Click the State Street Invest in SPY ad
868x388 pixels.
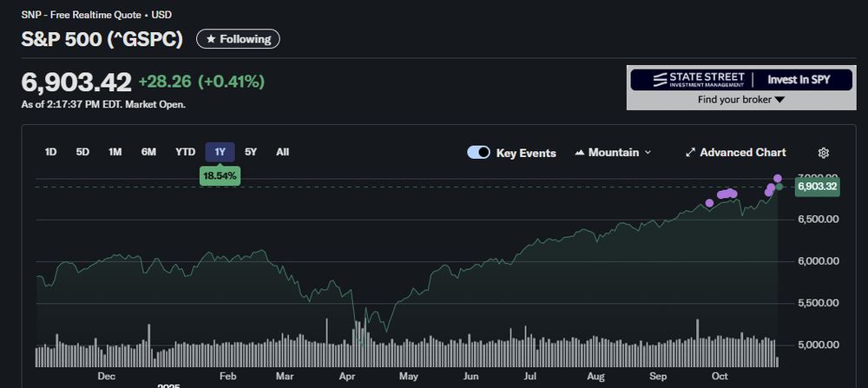click(x=740, y=79)
